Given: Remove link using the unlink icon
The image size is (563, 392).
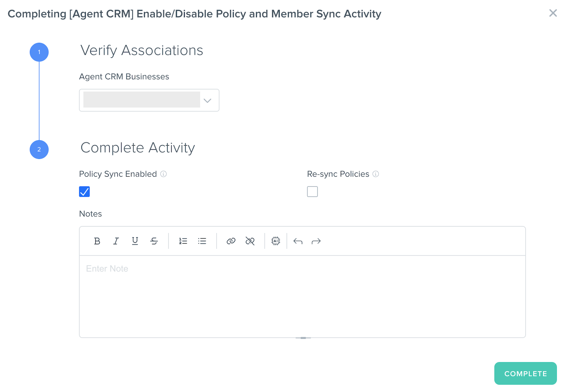Looking at the screenshot, I should [x=250, y=241].
